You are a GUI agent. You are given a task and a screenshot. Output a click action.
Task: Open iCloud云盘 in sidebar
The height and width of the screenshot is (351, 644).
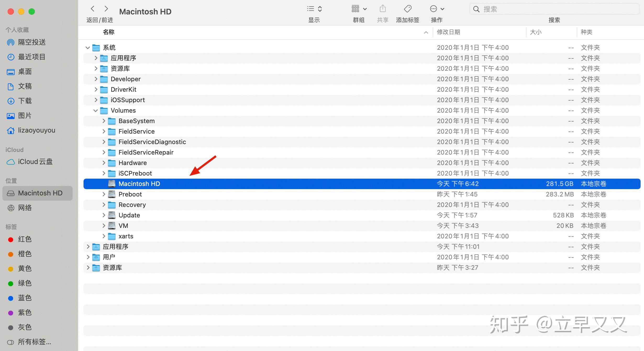click(35, 162)
